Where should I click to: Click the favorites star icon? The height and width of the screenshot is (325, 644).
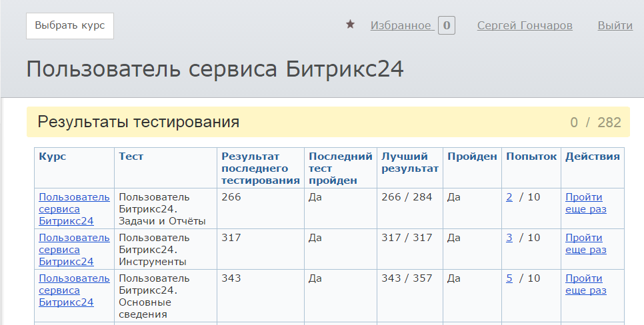pyautogui.click(x=350, y=25)
